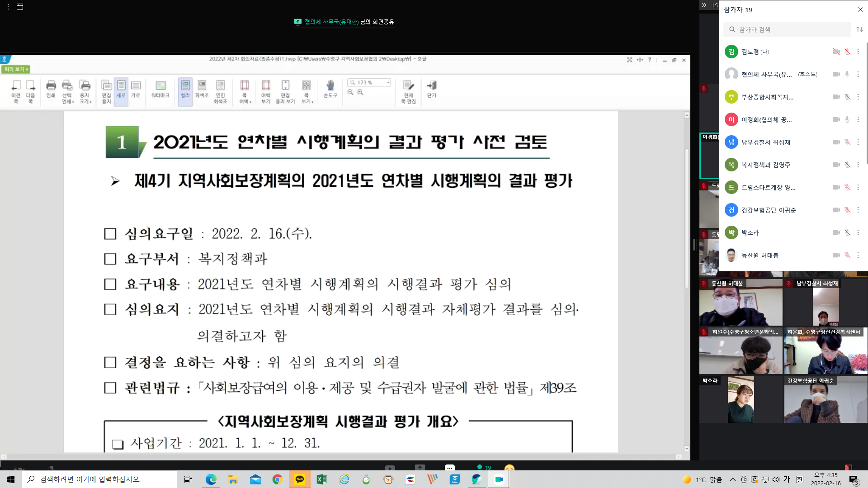
Task: Open more options for 김도경
Action: [x=858, y=52]
